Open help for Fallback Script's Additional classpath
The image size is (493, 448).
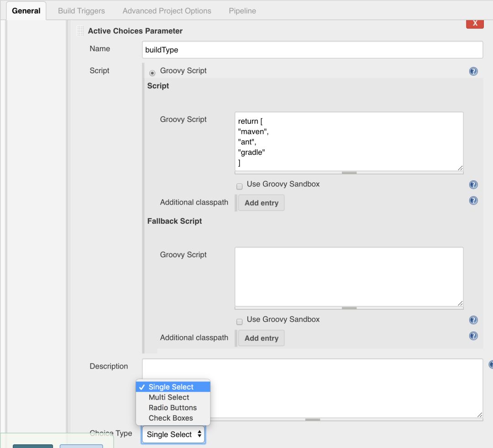pos(473,336)
